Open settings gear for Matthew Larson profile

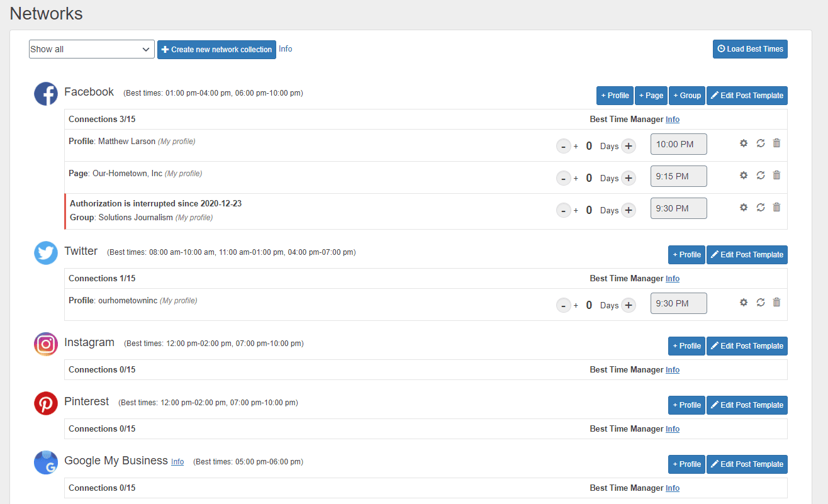744,143
